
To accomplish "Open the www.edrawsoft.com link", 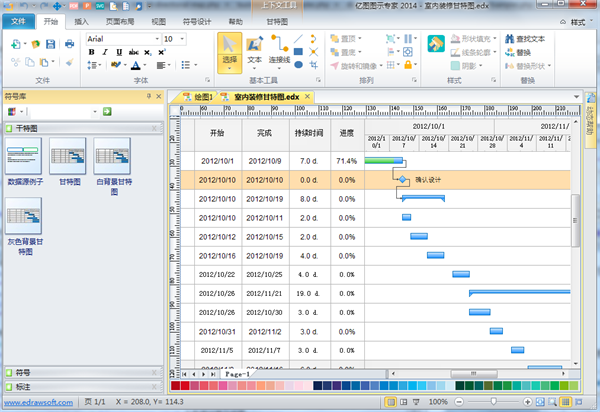I will 40,402.
